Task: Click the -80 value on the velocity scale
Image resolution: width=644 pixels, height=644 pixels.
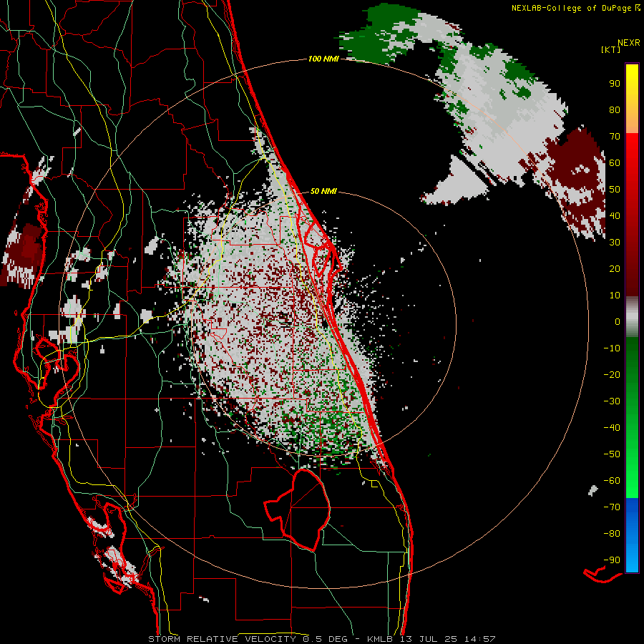Action: pyautogui.click(x=612, y=534)
